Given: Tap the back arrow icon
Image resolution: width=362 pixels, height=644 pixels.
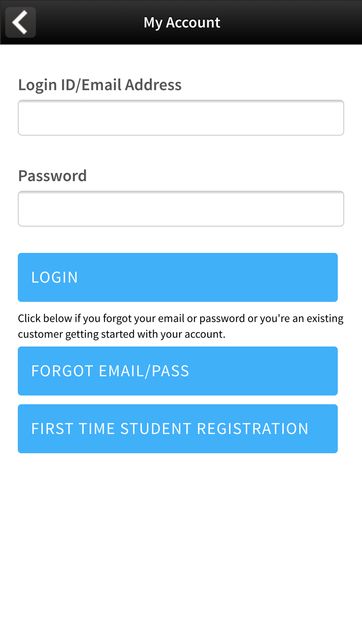Looking at the screenshot, I should [21, 22].
